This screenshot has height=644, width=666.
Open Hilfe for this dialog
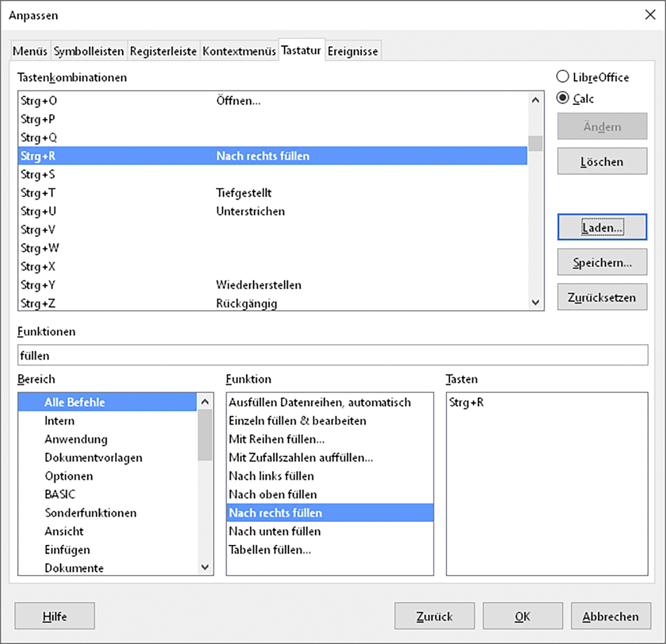[x=55, y=616]
